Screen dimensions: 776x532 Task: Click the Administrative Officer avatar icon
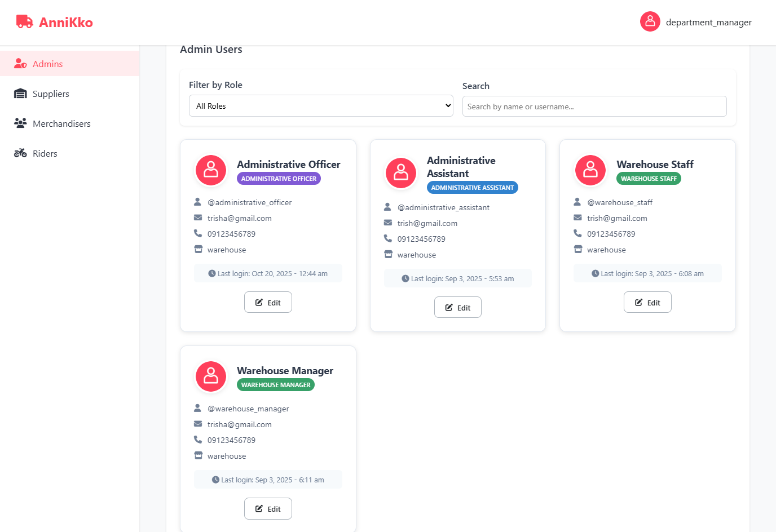[211, 170]
